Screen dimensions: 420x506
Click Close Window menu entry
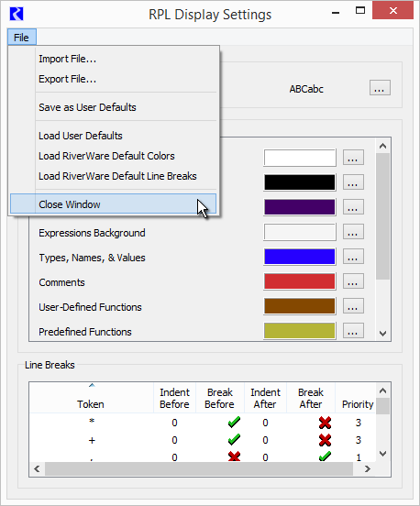[x=114, y=203]
